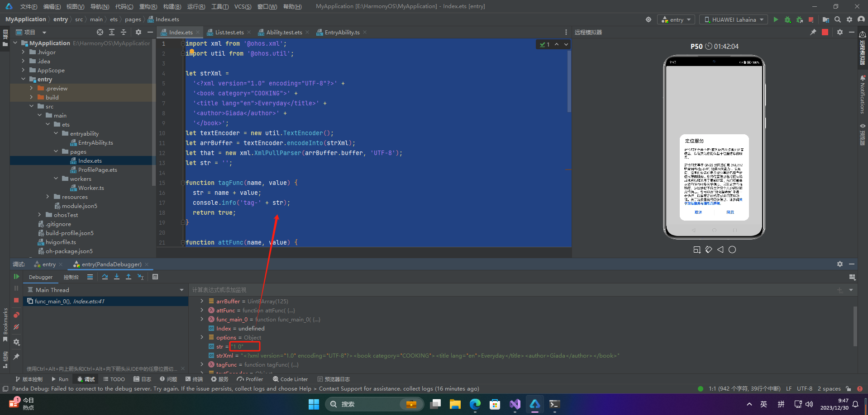Attach the debugger to a running process
868x415 pixels.
(799, 19)
